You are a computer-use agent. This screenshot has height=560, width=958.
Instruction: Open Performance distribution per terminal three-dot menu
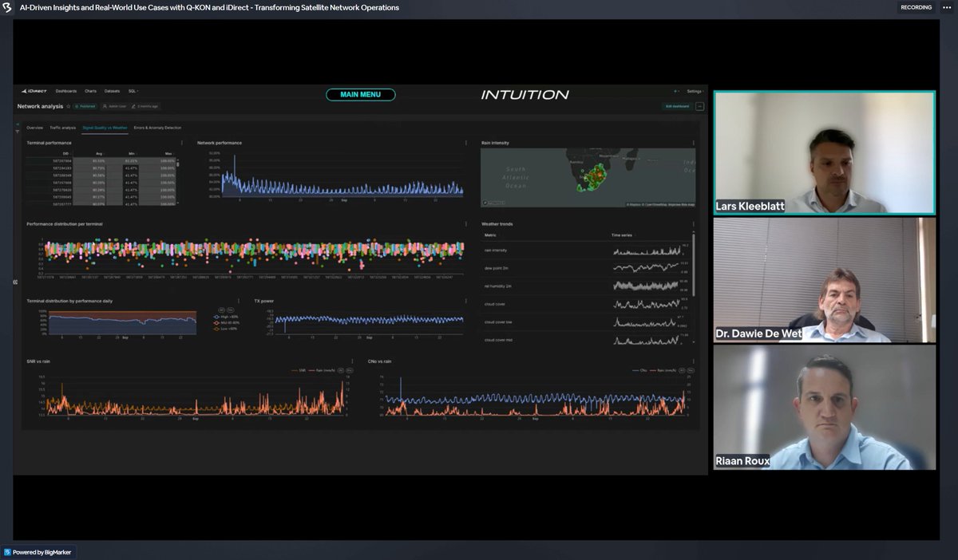click(466, 224)
